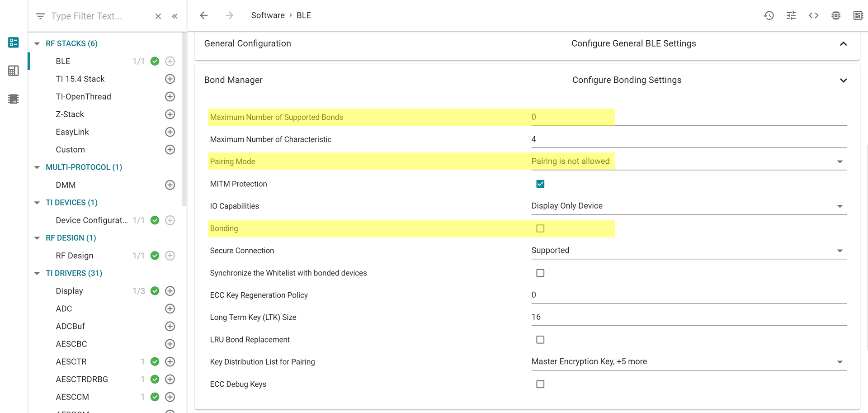
Task: Click the Software breadcrumb link
Action: click(x=268, y=15)
